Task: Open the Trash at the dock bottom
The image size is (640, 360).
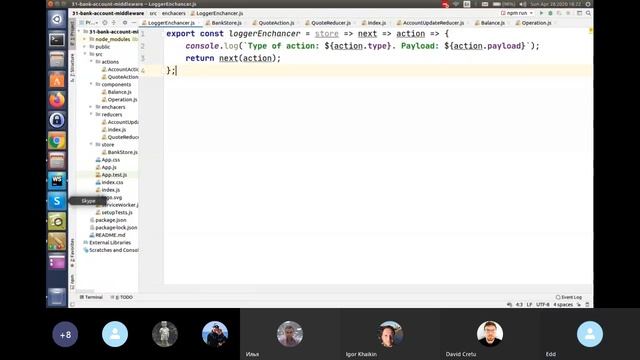Action: coord(57,297)
